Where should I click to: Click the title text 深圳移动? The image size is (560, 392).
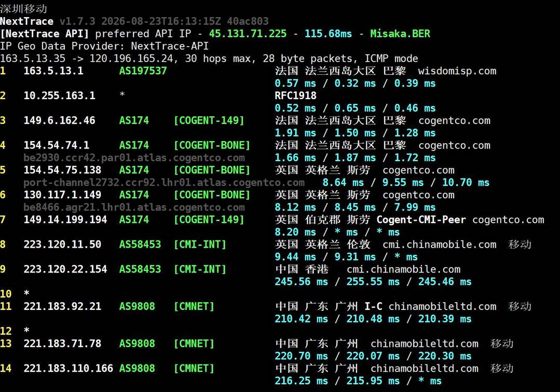coord(23,9)
